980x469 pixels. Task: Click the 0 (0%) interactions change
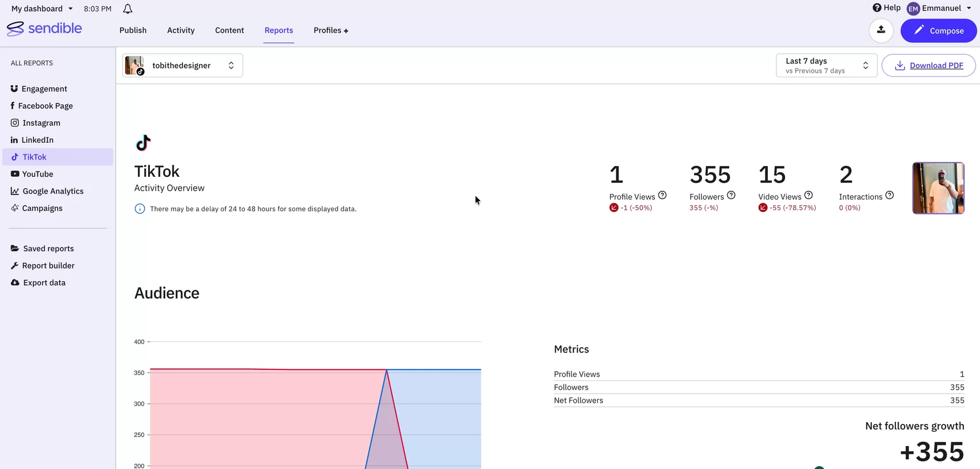850,208
